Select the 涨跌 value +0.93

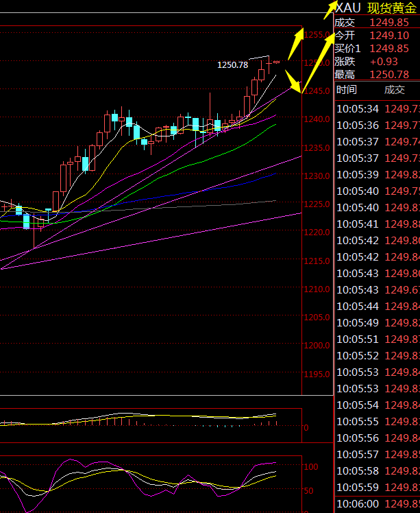pyautogui.click(x=384, y=62)
